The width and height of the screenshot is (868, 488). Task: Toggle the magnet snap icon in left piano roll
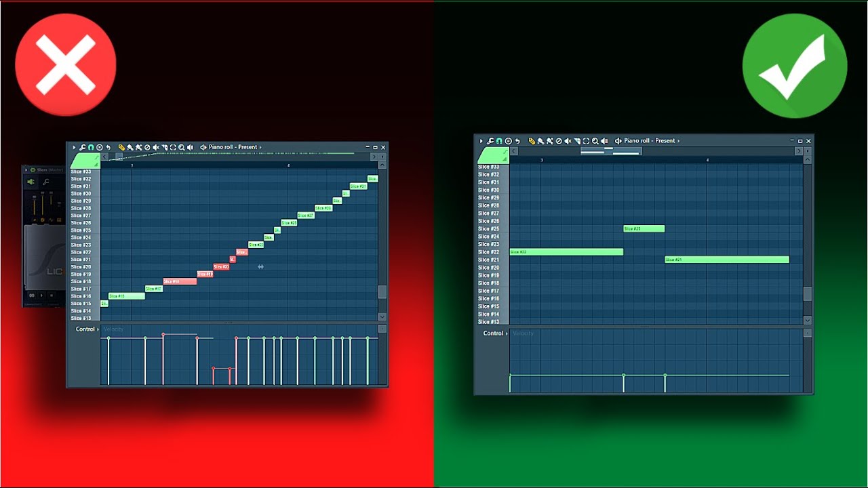coord(91,147)
